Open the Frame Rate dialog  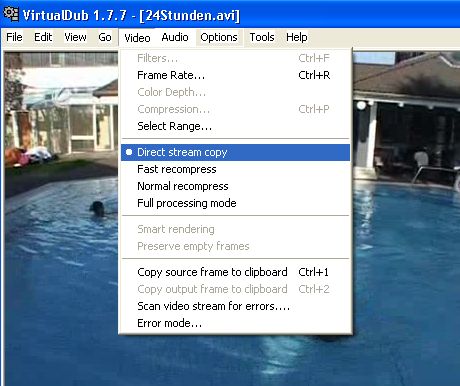tap(235, 75)
